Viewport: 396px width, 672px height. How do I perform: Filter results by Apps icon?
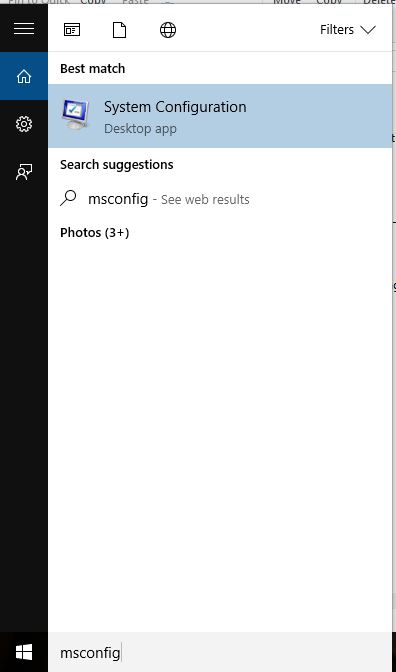72,30
